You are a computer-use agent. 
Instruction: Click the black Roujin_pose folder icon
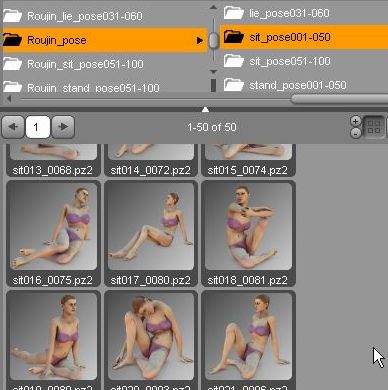(12, 40)
